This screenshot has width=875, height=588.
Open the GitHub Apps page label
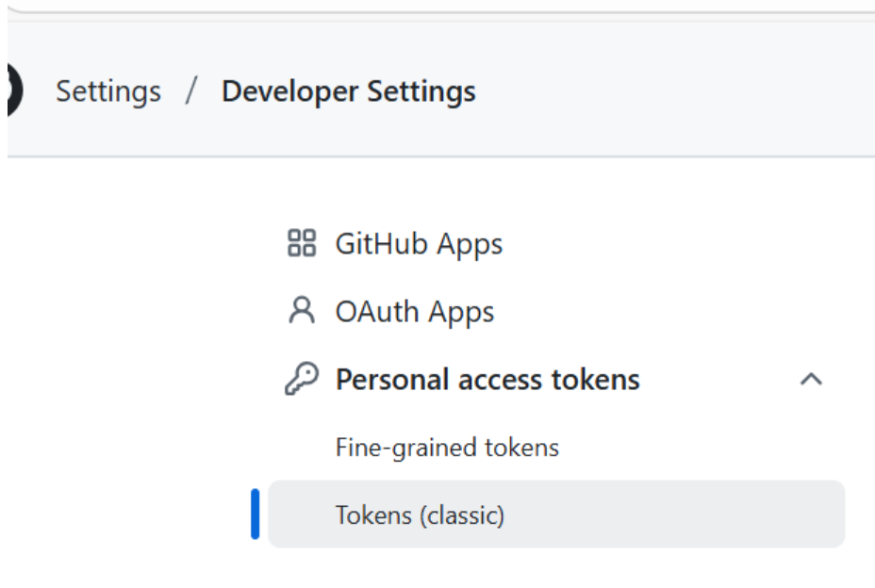point(419,244)
